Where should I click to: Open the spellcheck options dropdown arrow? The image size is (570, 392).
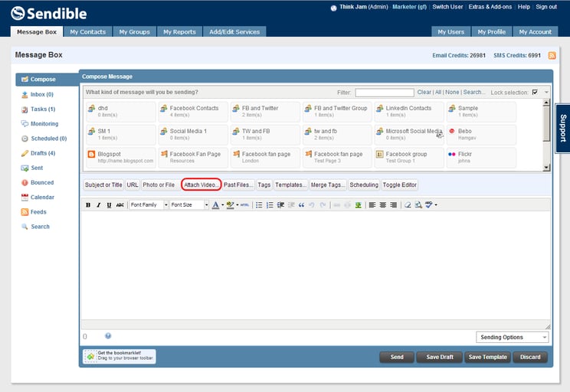click(x=436, y=205)
